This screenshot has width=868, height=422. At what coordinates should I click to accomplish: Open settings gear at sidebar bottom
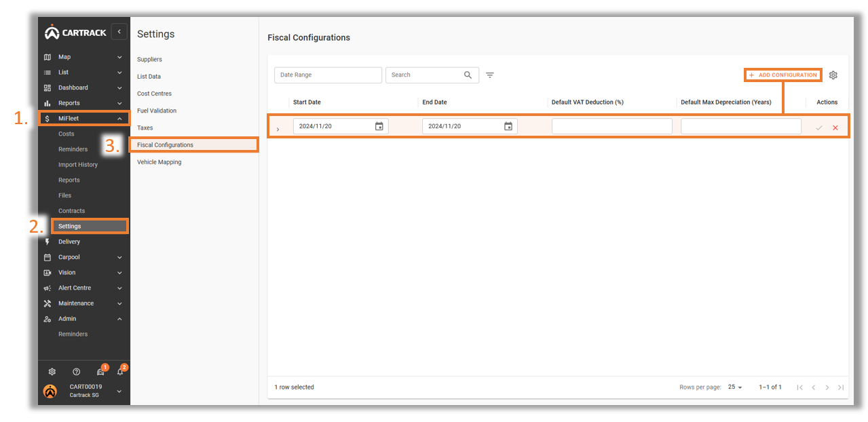52,372
